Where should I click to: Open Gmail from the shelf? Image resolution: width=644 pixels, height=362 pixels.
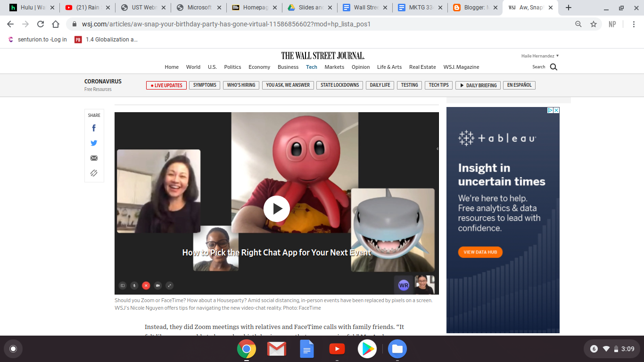click(x=277, y=349)
